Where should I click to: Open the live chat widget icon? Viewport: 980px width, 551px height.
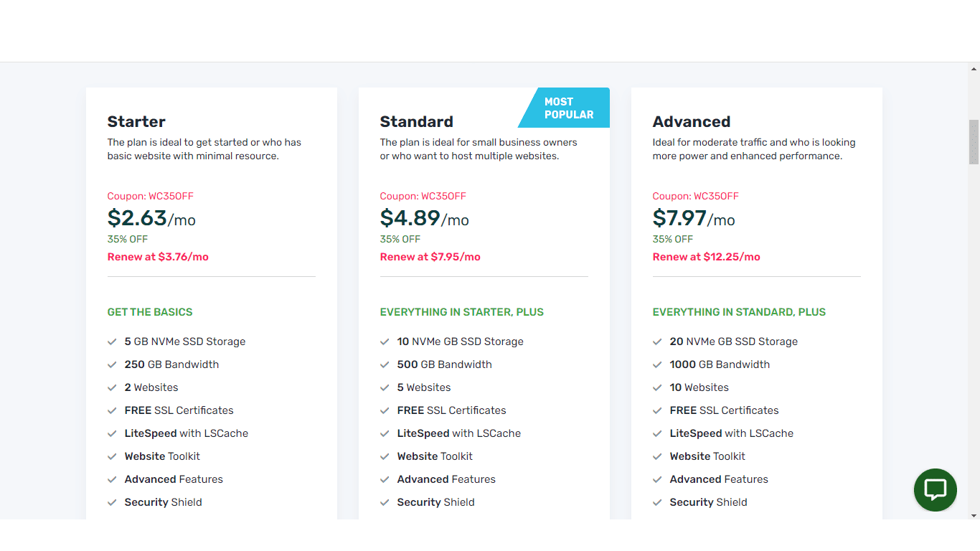click(x=935, y=490)
